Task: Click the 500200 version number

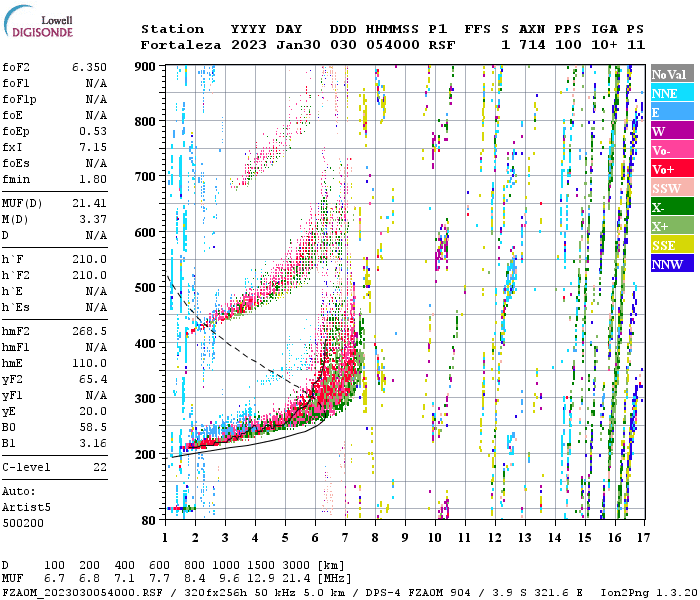Action: pos(23,523)
